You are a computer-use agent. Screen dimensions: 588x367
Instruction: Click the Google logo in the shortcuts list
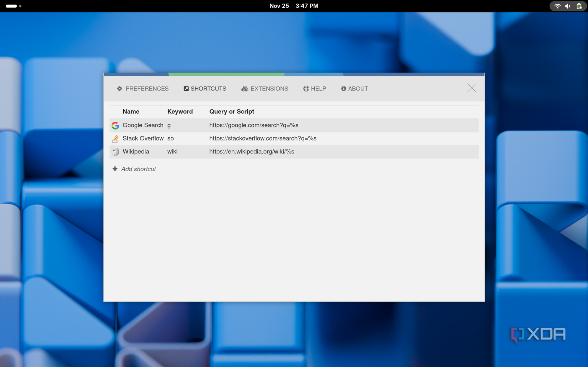pyautogui.click(x=115, y=125)
